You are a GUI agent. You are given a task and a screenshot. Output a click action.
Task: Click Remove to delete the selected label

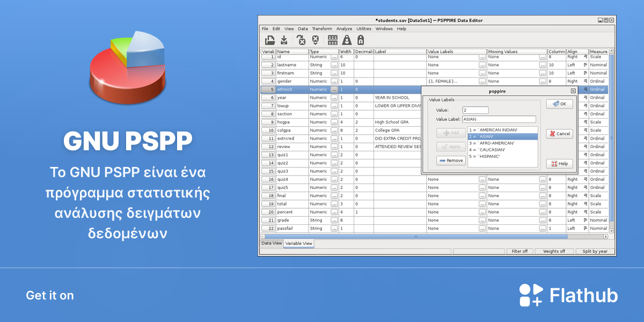click(451, 160)
